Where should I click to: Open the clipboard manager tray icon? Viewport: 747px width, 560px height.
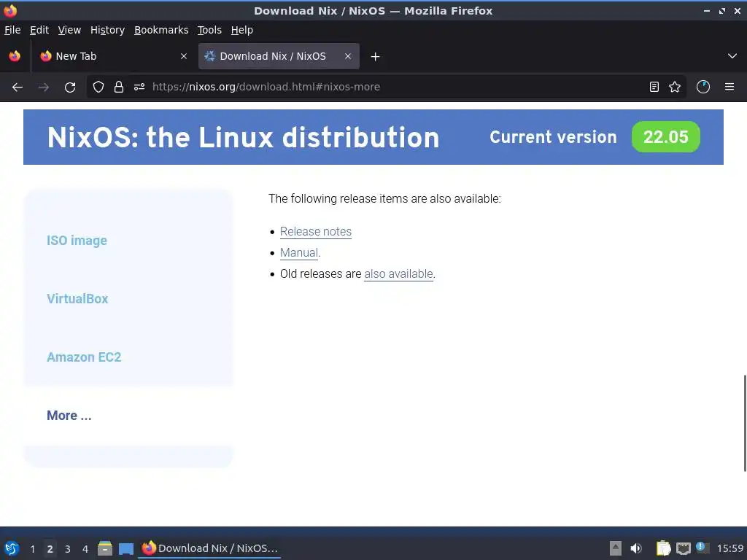pos(663,548)
